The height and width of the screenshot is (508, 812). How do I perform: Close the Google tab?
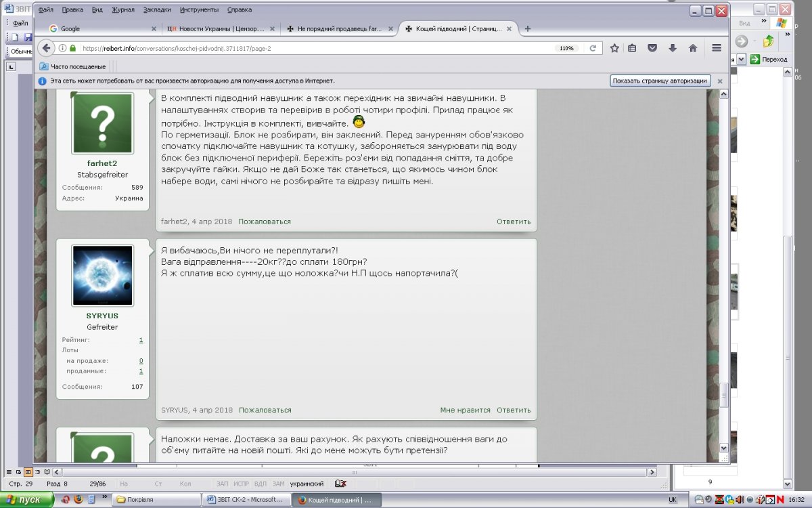point(154,29)
